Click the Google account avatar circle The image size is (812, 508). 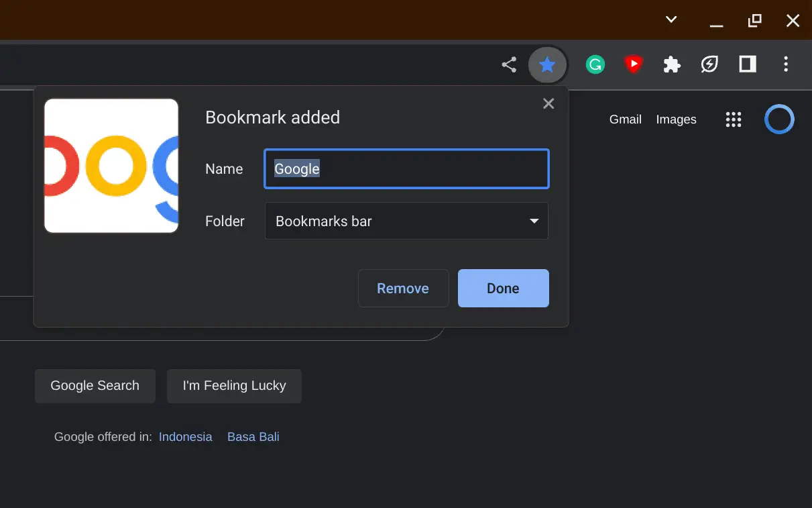779,119
